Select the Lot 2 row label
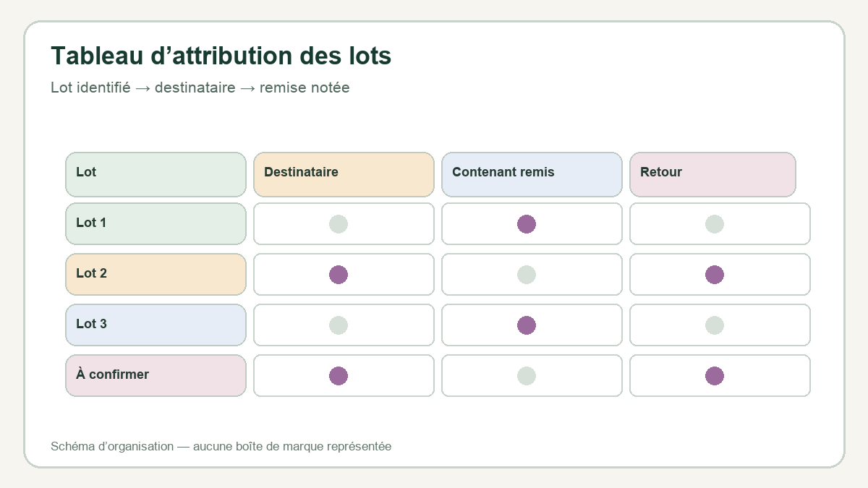This screenshot has height=488, width=868. [156, 275]
